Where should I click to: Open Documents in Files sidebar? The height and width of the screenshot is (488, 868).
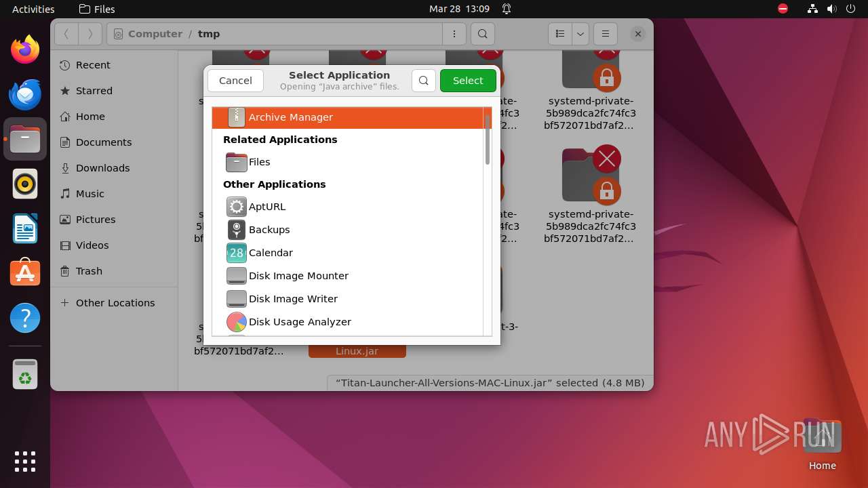114,142
